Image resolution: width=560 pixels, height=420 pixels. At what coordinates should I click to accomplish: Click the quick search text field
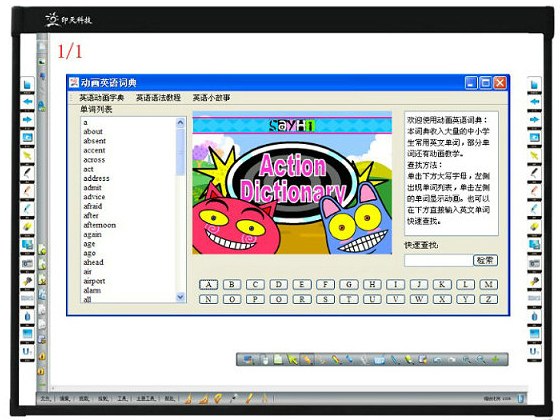439,260
